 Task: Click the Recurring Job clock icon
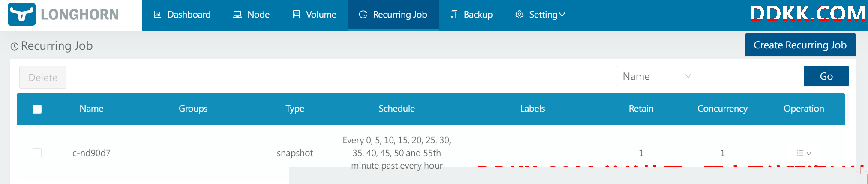363,15
